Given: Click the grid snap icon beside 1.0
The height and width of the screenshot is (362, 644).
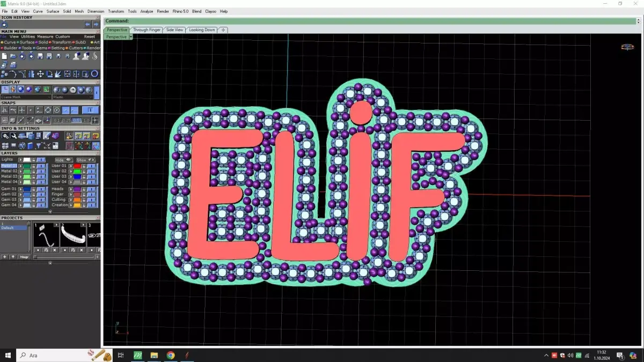Looking at the screenshot, I should click(95, 120).
